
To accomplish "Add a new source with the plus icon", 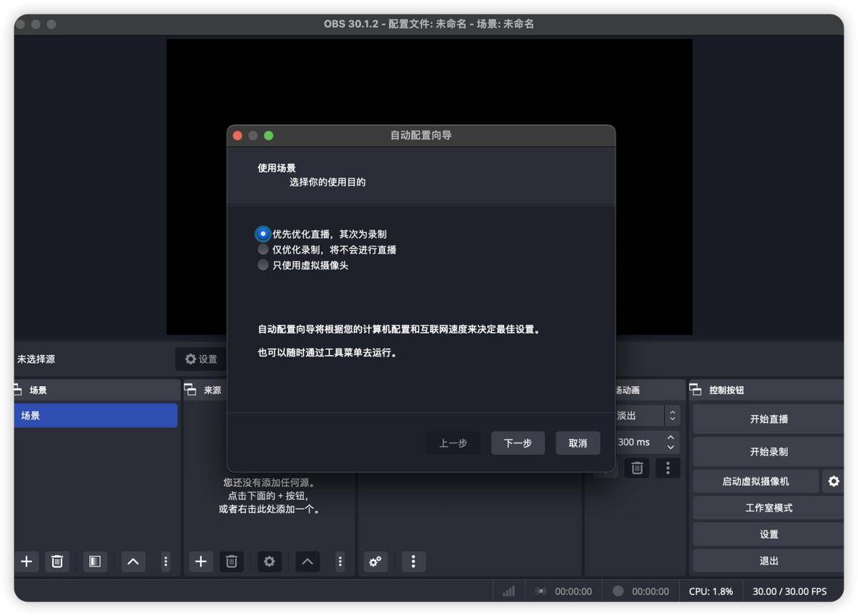I will (200, 562).
